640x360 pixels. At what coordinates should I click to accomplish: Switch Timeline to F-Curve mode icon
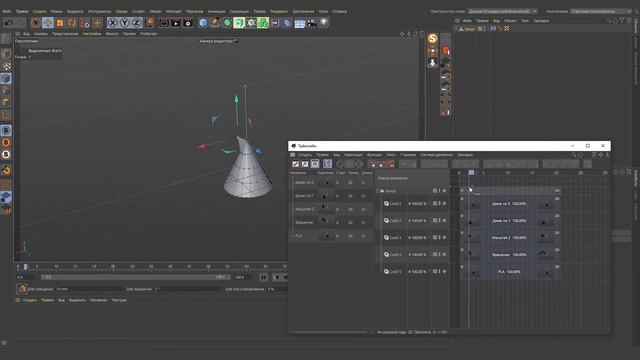click(x=305, y=164)
